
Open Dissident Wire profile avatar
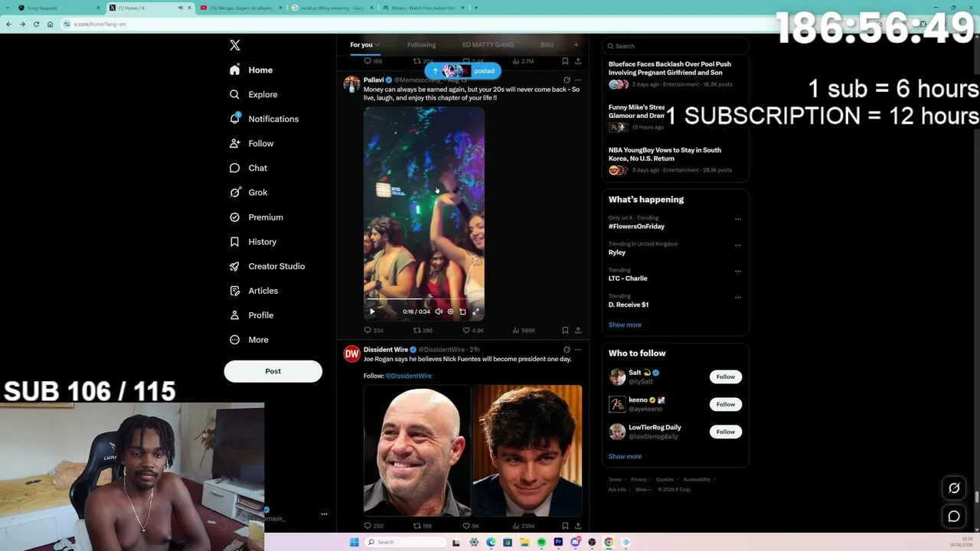[x=351, y=354]
